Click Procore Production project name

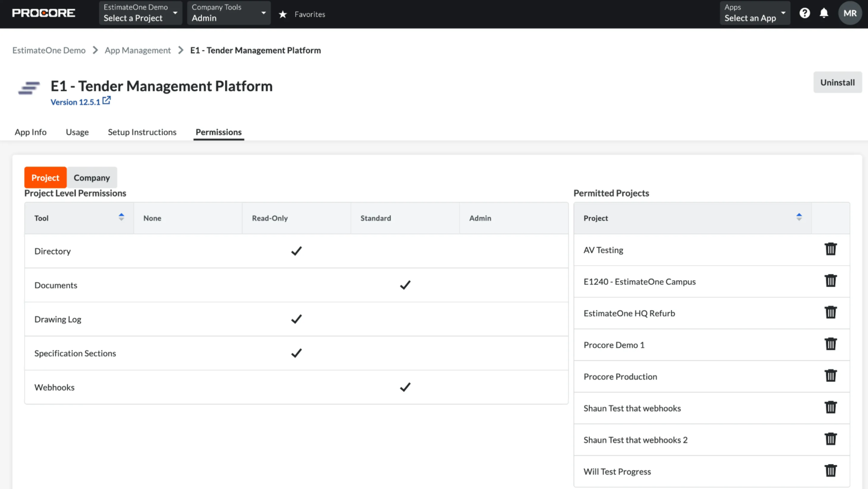point(620,376)
